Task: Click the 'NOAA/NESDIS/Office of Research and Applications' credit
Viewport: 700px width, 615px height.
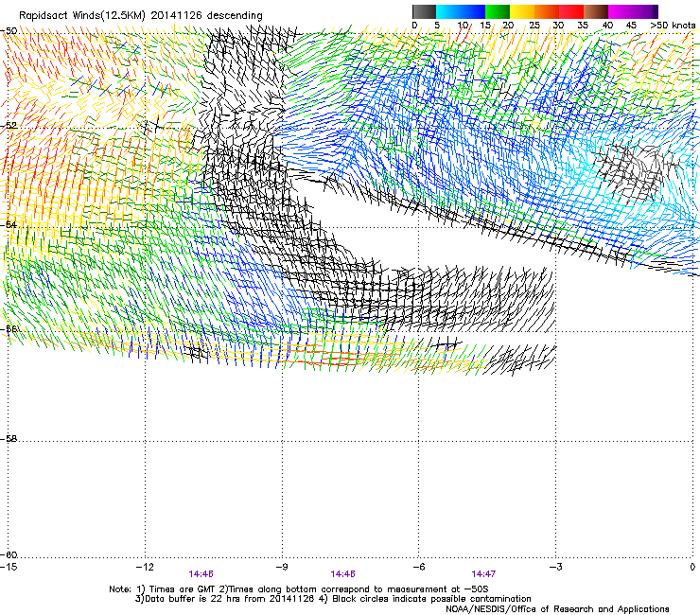Action: click(x=557, y=609)
